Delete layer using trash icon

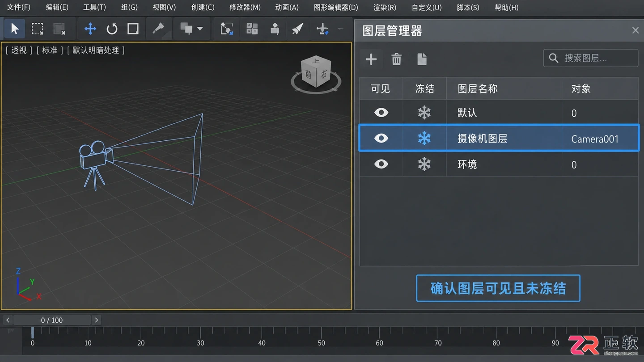(397, 59)
